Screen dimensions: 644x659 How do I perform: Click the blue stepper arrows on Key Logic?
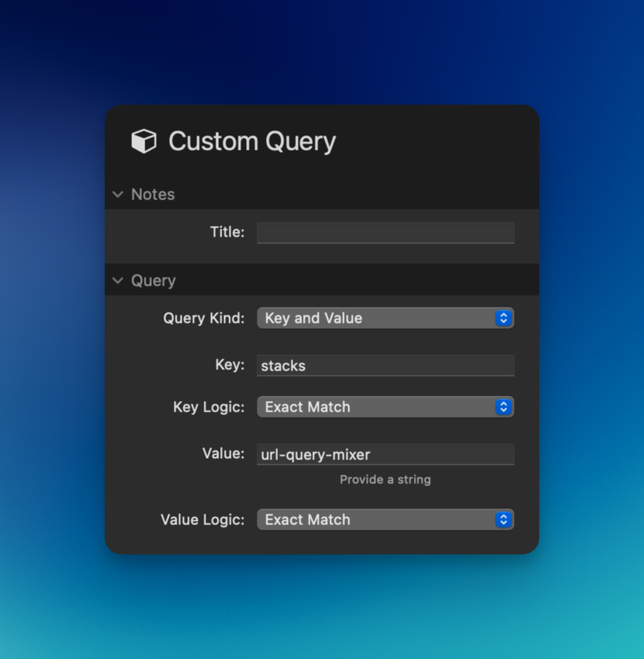pyautogui.click(x=503, y=407)
